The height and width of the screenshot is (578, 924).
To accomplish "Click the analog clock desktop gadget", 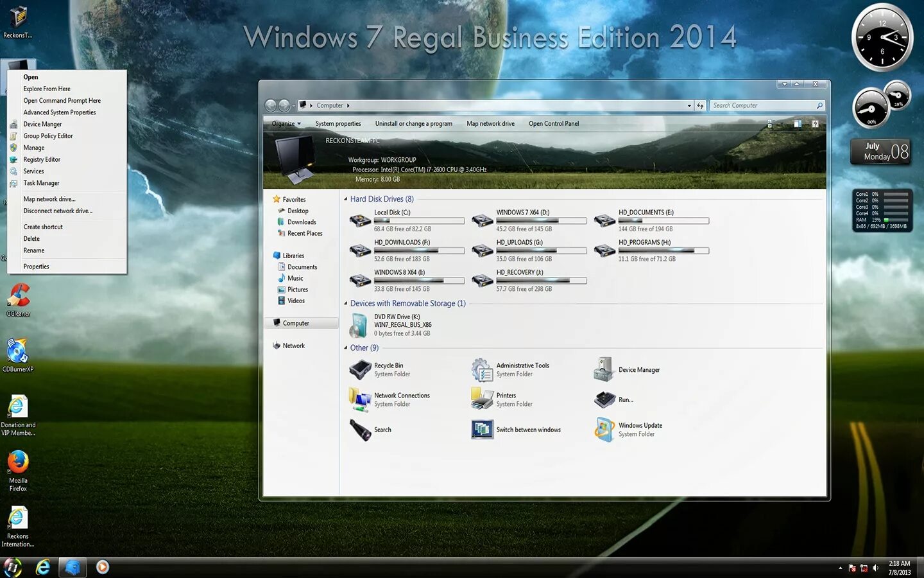I will (882, 37).
